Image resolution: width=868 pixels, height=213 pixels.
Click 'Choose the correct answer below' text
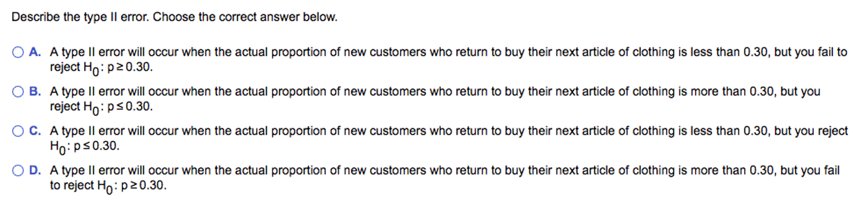(x=245, y=17)
